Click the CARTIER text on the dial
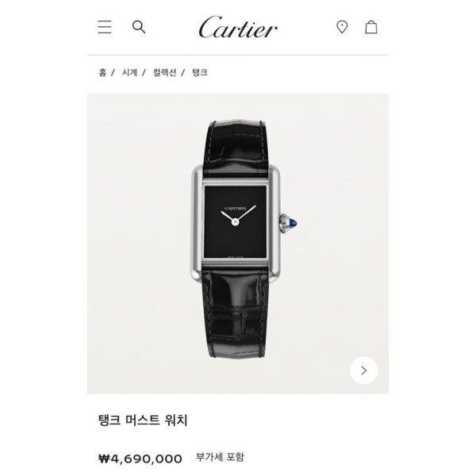This screenshot has height=476, width=476. click(236, 208)
